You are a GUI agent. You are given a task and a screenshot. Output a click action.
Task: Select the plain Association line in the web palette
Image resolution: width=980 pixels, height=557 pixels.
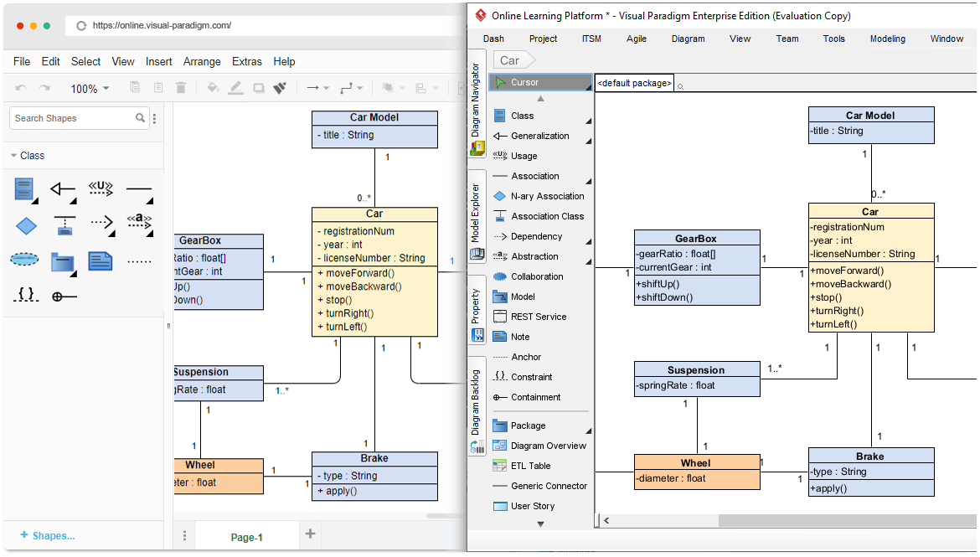[139, 189]
